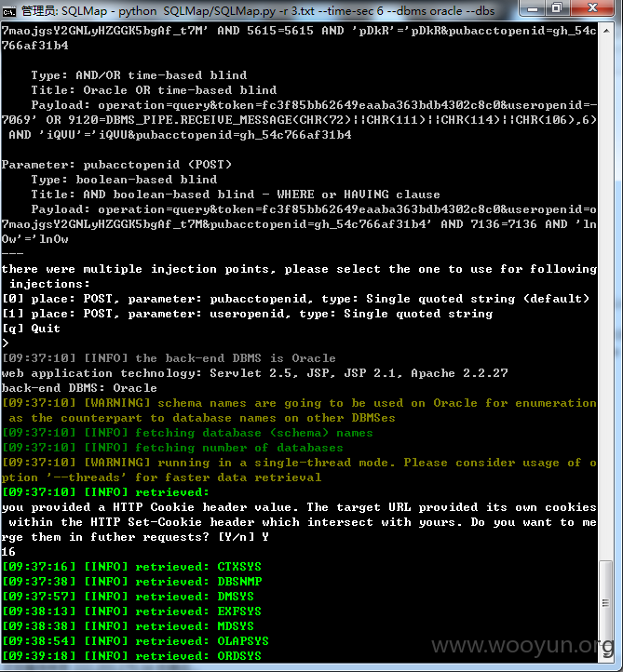This screenshot has height=672, width=623.
Task: Click 'Title: Oracle OR time-based blind' line
Action: coord(154,90)
